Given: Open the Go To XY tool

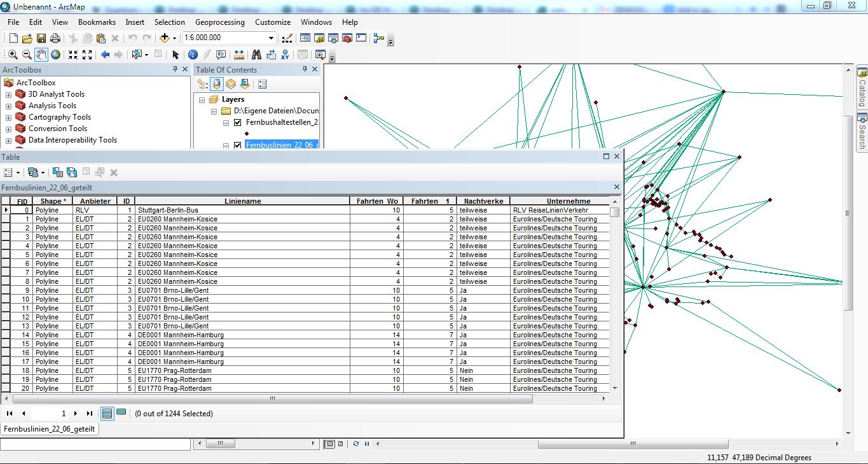Looking at the screenshot, I should pos(285,55).
